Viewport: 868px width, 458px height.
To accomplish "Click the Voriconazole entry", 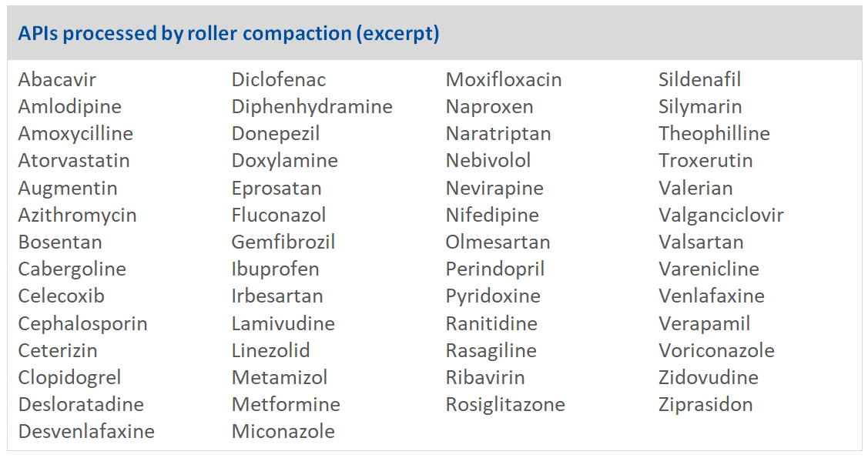I will tap(717, 351).
